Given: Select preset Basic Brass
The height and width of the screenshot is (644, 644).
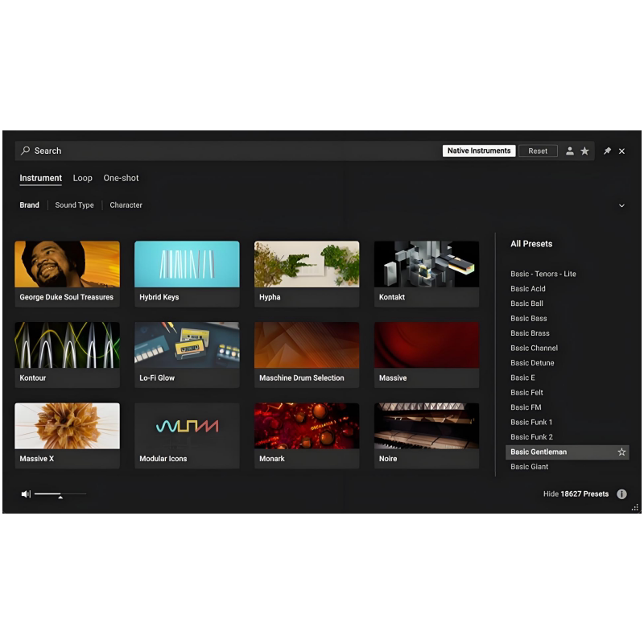Looking at the screenshot, I should coord(530,333).
